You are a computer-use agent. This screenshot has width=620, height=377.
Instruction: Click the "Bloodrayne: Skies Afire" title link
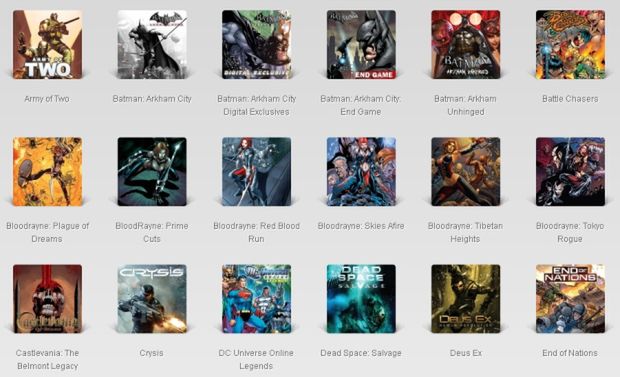coord(361,226)
